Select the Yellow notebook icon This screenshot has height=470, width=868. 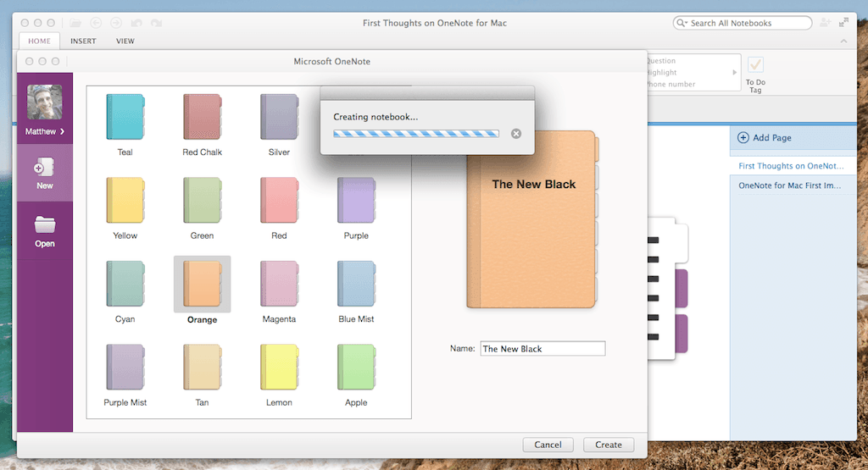tap(125, 200)
